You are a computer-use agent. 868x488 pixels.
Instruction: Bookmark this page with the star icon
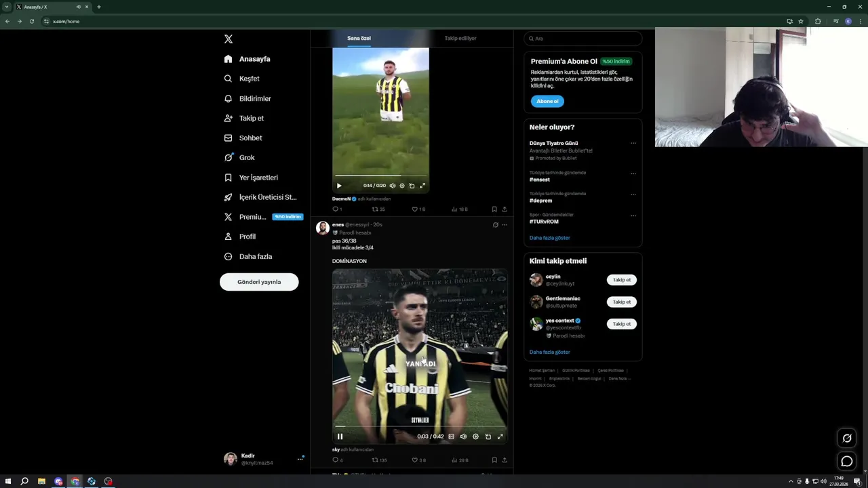click(x=801, y=21)
